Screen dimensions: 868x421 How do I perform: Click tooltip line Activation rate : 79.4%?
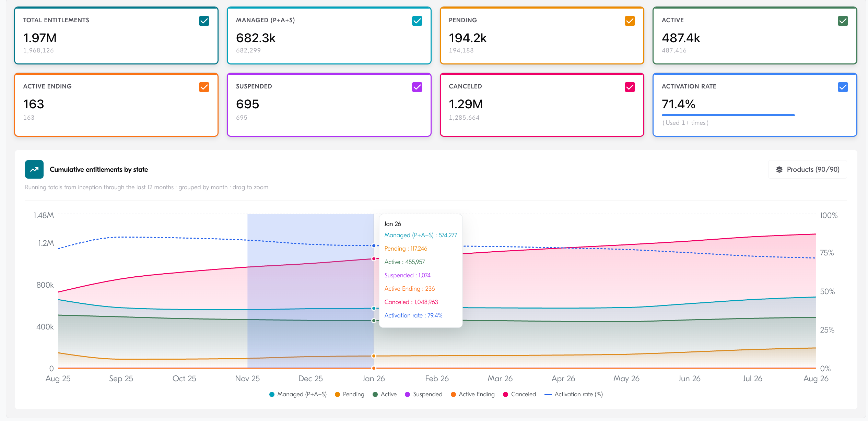(413, 315)
